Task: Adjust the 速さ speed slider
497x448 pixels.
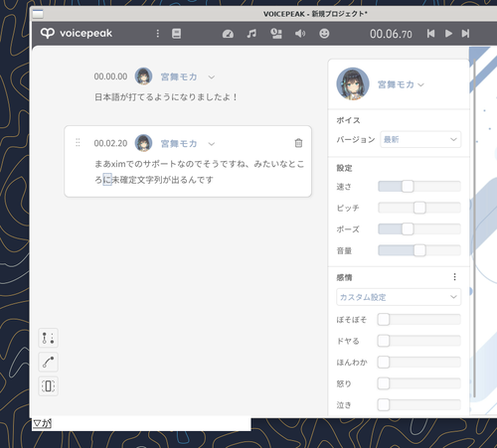Action: tap(419, 187)
